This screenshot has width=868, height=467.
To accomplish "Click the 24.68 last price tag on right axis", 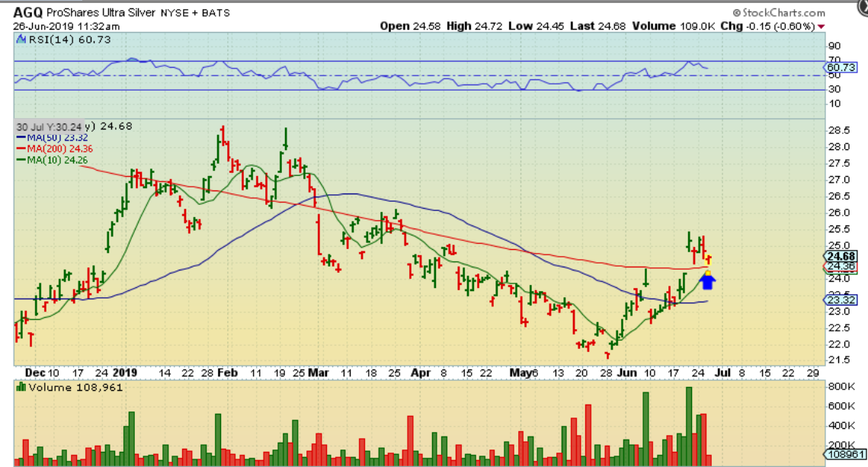I will pyautogui.click(x=841, y=256).
